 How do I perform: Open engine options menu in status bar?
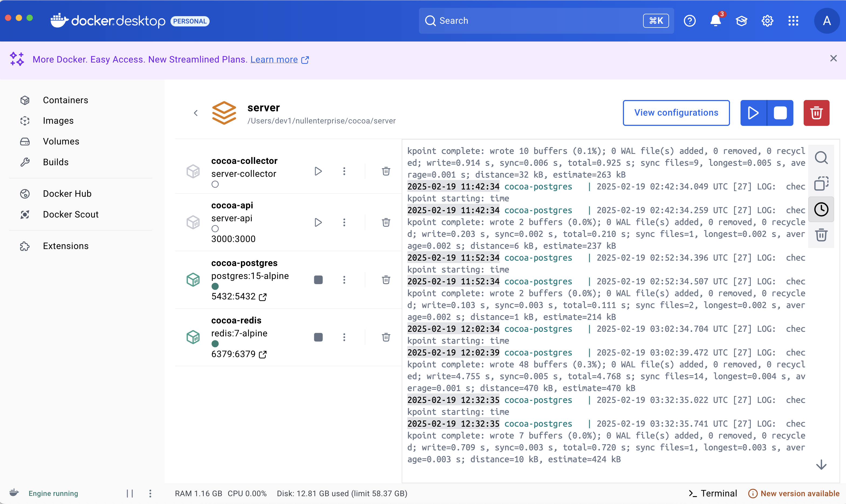[150, 493]
